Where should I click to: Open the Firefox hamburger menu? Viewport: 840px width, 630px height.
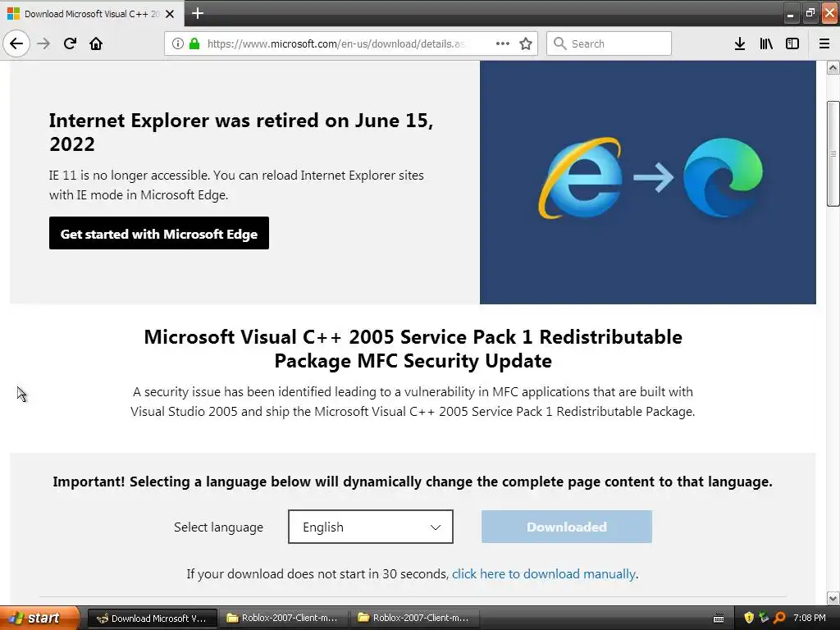(824, 43)
